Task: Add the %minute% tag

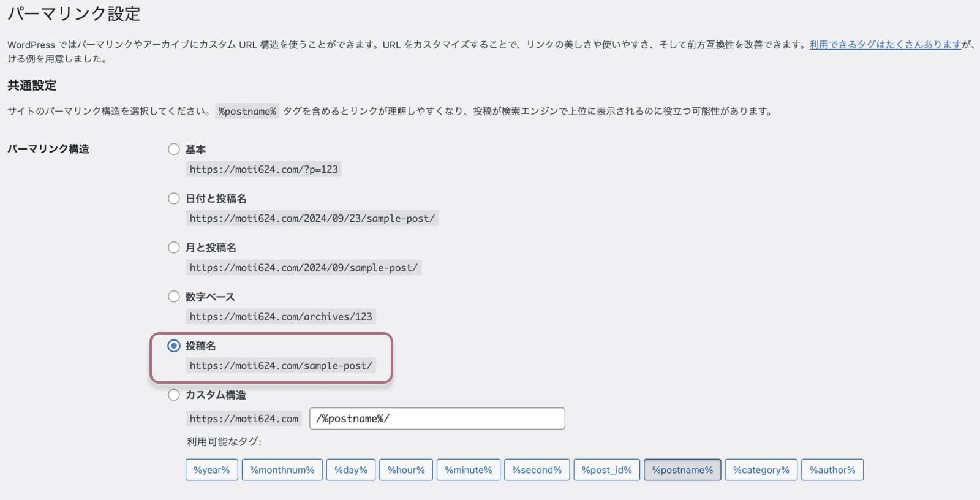Action: (x=469, y=470)
